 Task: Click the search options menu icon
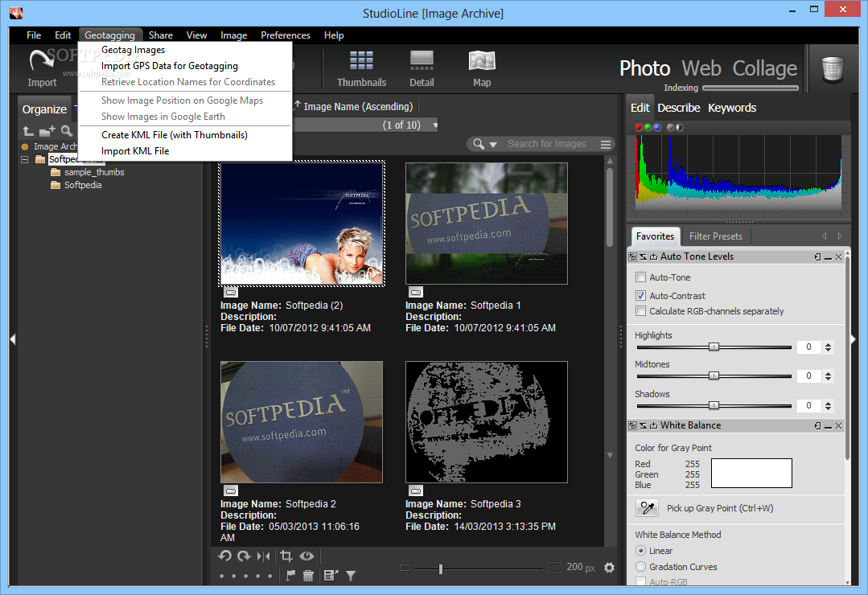[x=606, y=145]
